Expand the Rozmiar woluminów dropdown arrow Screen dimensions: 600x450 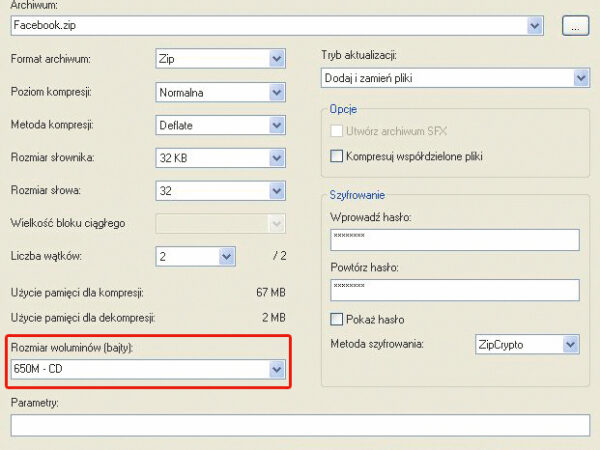pos(277,370)
